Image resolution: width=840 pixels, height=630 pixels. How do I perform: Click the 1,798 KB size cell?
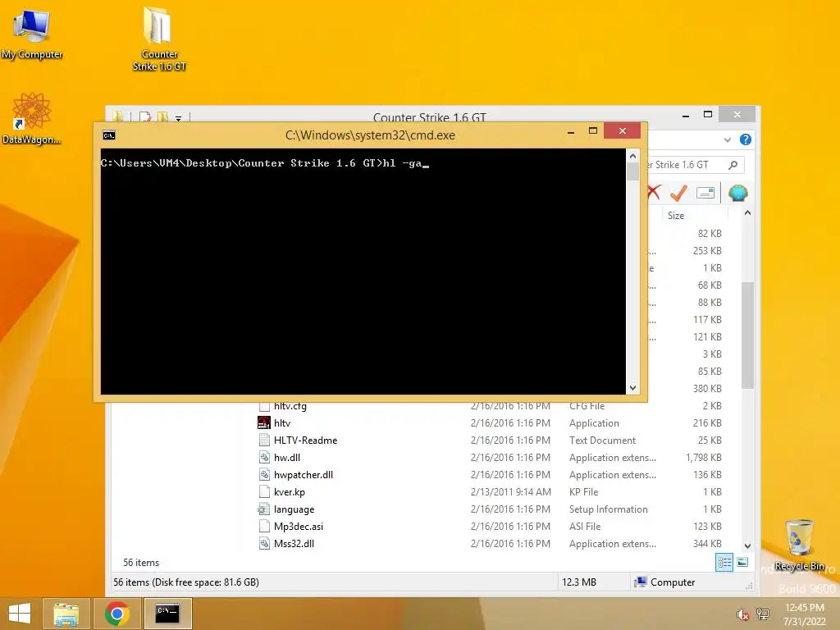click(703, 458)
